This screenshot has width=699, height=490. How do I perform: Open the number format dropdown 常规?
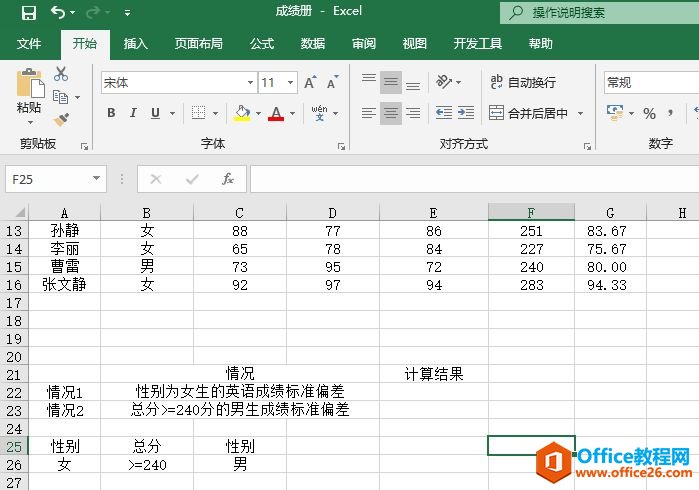(x=650, y=83)
